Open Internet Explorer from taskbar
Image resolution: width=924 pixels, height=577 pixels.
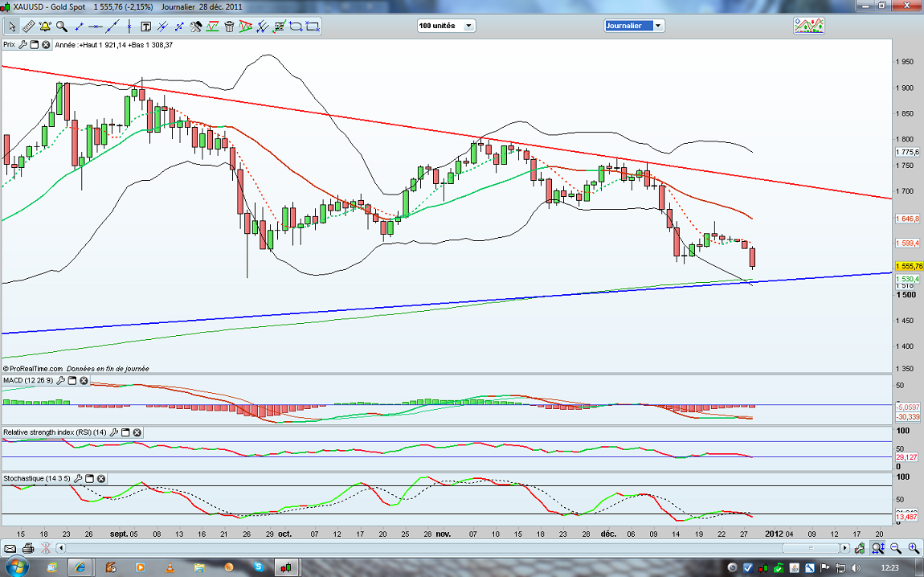(x=80, y=567)
